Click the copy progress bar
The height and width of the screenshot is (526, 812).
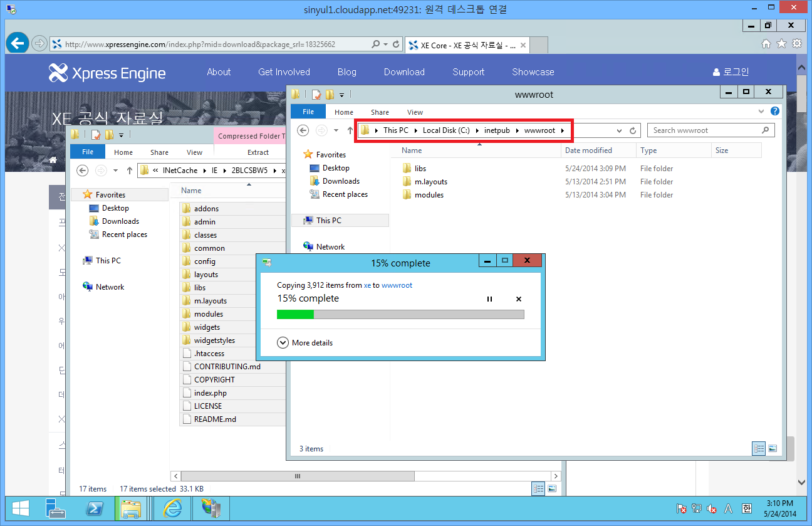(x=400, y=314)
